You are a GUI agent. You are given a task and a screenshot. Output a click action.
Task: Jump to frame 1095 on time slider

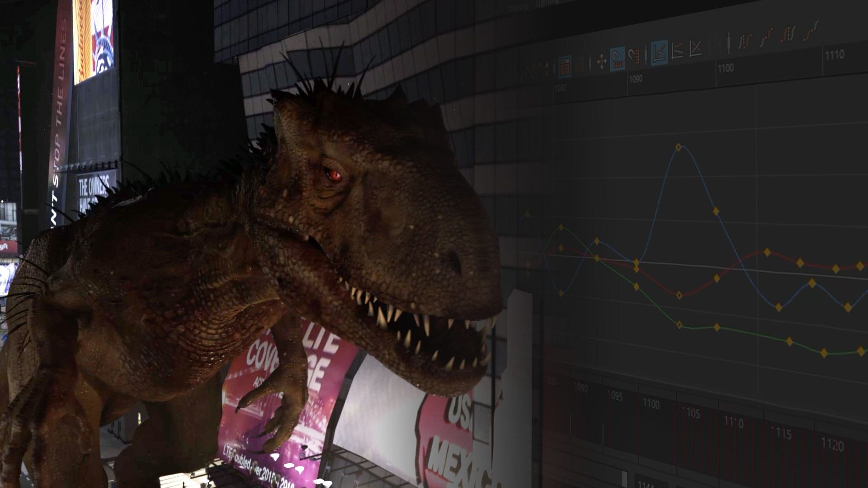pos(616,396)
